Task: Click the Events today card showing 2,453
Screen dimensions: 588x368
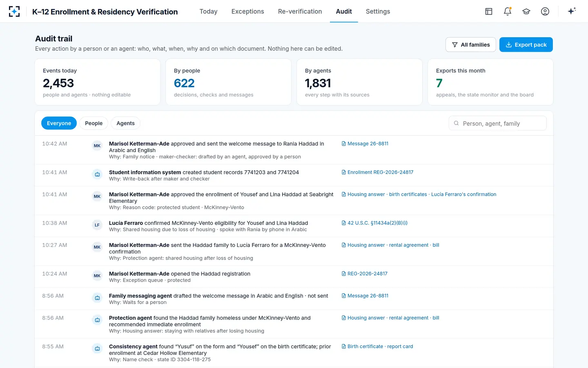Action: pyautogui.click(x=98, y=82)
